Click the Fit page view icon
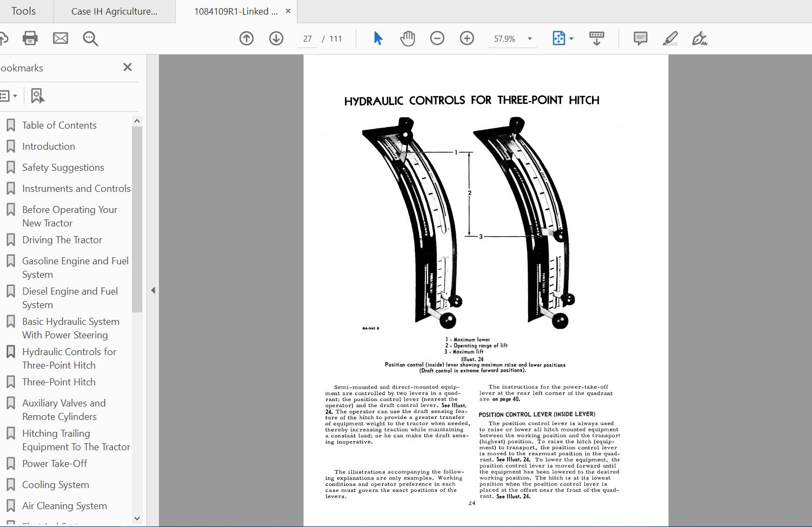Screen dimensions: 812x527 tap(558, 38)
